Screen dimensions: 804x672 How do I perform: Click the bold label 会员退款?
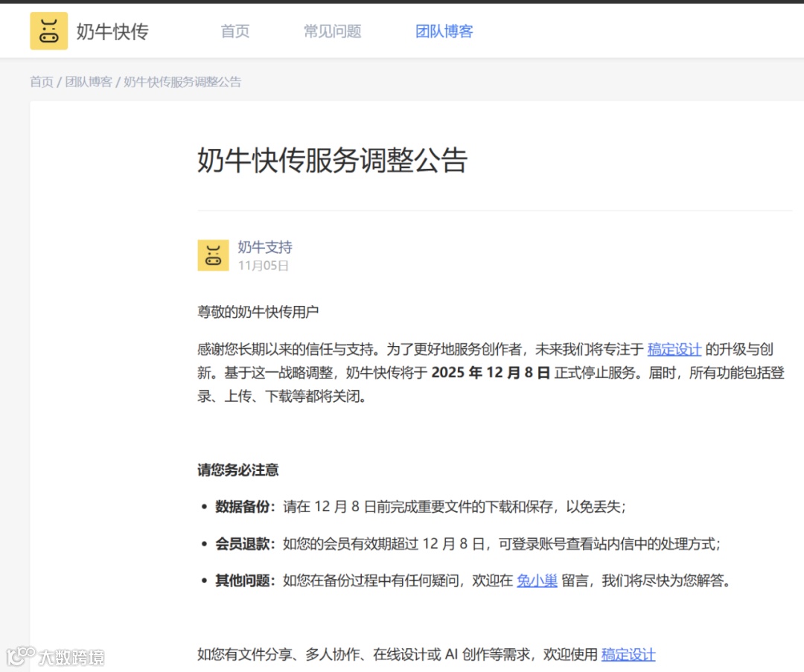[243, 544]
